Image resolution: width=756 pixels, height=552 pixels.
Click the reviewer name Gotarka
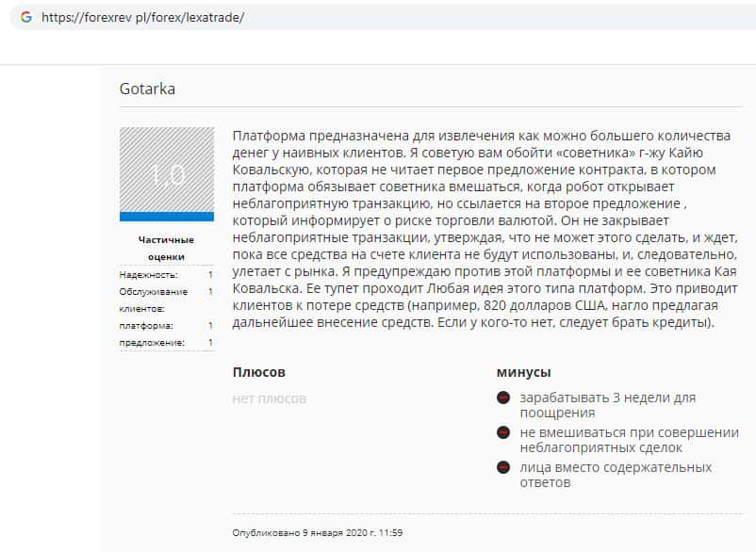147,89
